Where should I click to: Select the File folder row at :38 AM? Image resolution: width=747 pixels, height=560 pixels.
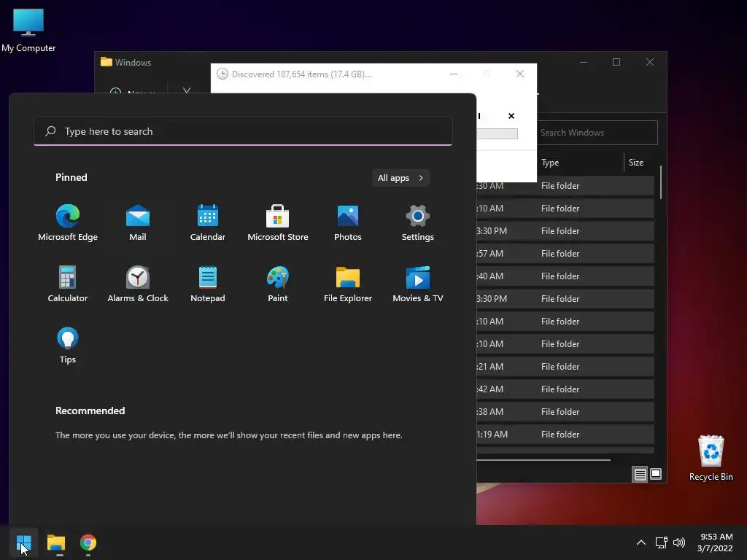coord(565,412)
